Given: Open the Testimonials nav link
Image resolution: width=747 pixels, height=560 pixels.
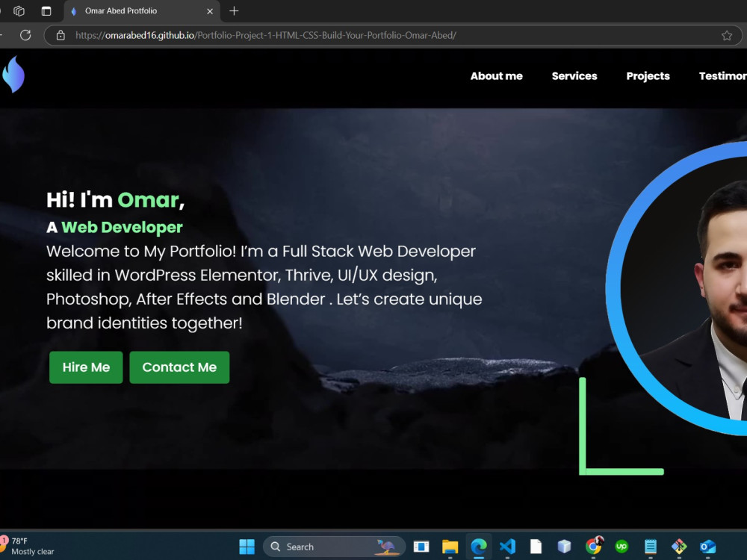Looking at the screenshot, I should tap(722, 76).
